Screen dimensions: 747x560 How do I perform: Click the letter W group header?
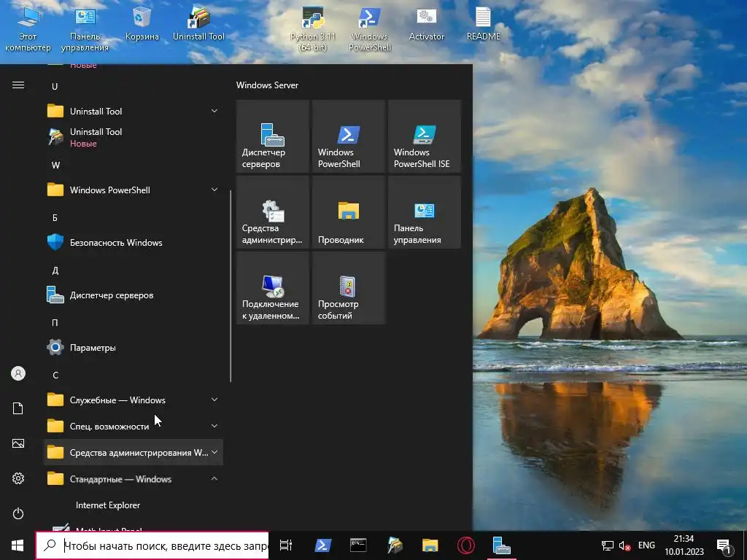(55, 166)
